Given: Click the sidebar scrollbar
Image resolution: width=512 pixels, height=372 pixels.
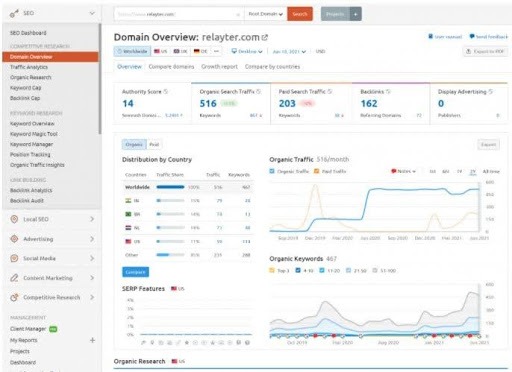Looking at the screenshot, I should point(100,79).
